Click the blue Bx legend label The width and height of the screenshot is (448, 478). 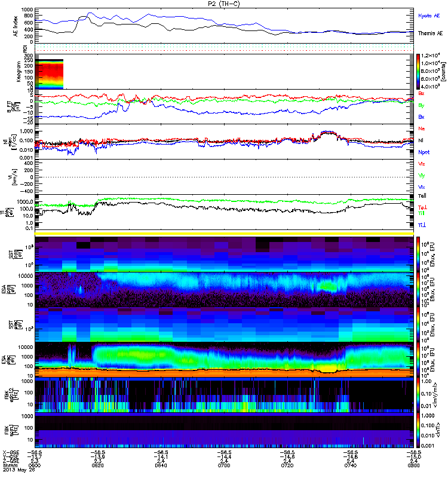coord(421,117)
